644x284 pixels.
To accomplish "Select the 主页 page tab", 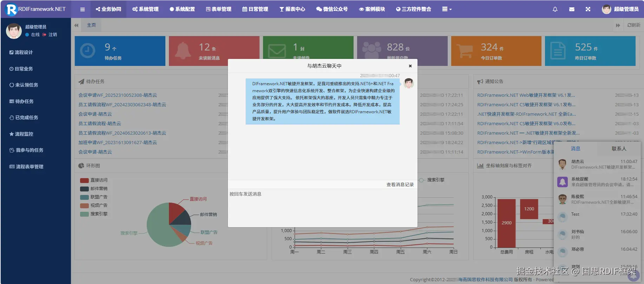I will point(91,25).
